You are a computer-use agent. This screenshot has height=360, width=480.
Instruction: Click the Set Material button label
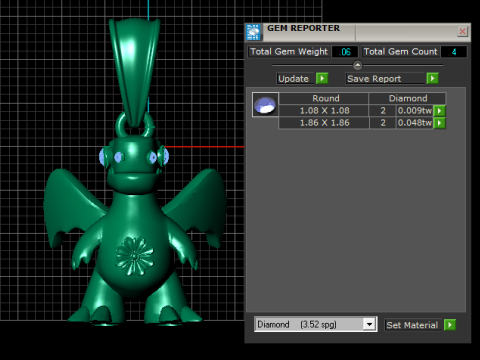pos(412,325)
